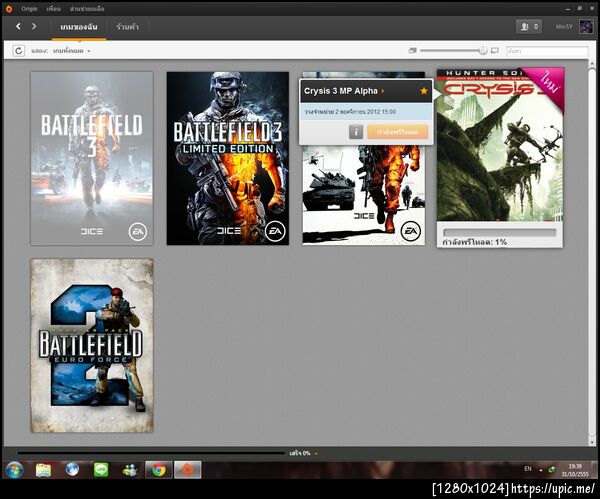Click the taskbar clock

click(575, 470)
